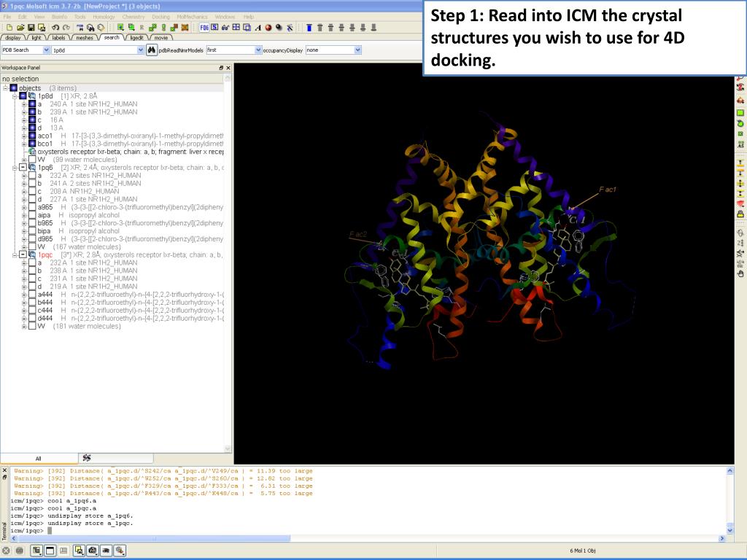747x560 pixels.
Task: Click the italic A label font icon
Action: pos(258,28)
